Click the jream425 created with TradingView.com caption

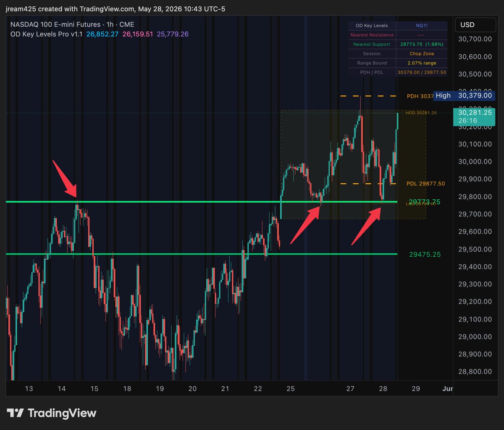point(115,9)
